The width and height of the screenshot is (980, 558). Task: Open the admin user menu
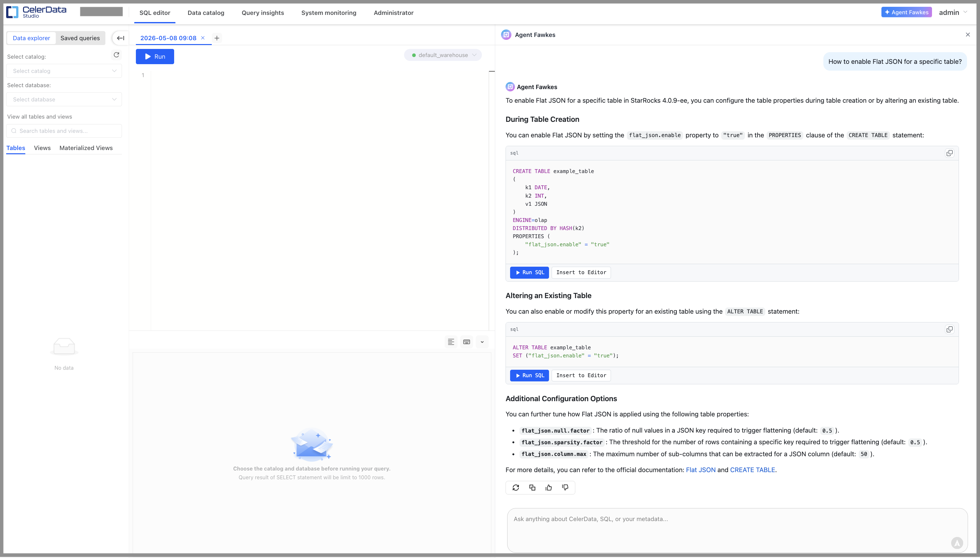[953, 12]
